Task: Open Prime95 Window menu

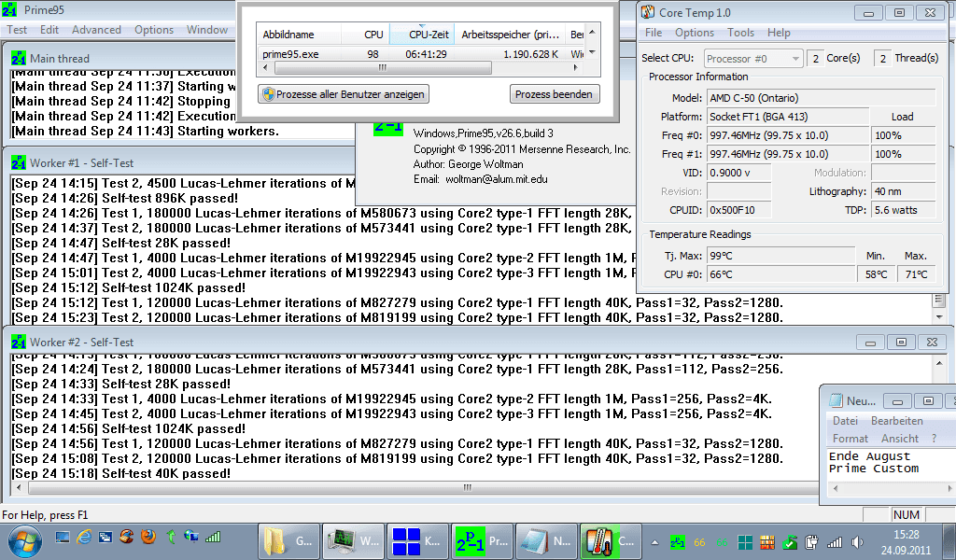Action: point(206,29)
